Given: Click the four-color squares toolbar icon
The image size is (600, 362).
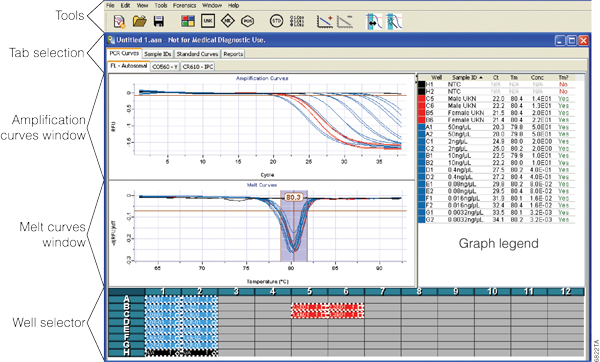Looking at the screenshot, I should 188,21.
